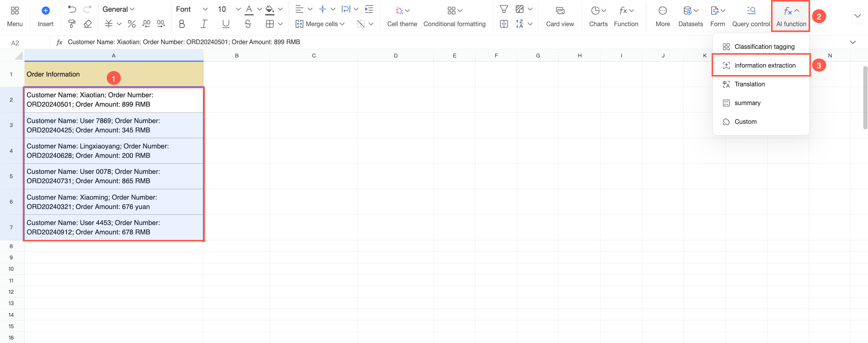
Task: Toggle bold formatting
Action: 182,24
